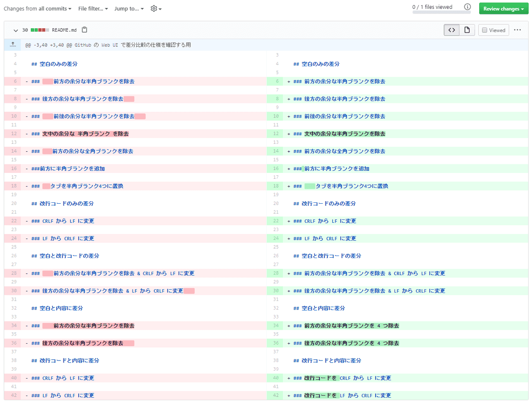Click the files viewed info icon
The width and height of the screenshot is (532, 404).
pos(467,7)
